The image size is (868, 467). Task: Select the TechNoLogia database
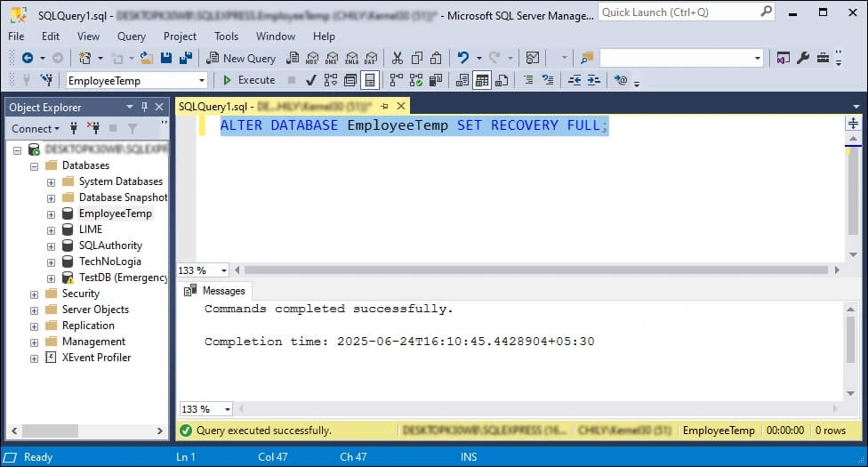click(x=109, y=261)
